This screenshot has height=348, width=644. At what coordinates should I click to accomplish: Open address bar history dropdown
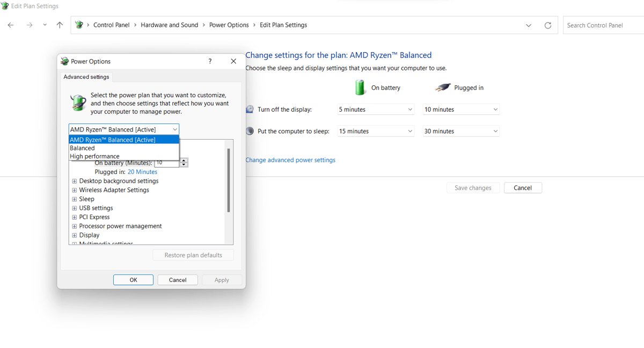529,25
